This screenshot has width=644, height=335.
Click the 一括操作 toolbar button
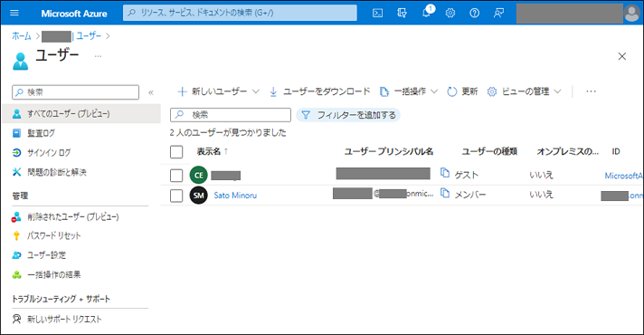402,91
